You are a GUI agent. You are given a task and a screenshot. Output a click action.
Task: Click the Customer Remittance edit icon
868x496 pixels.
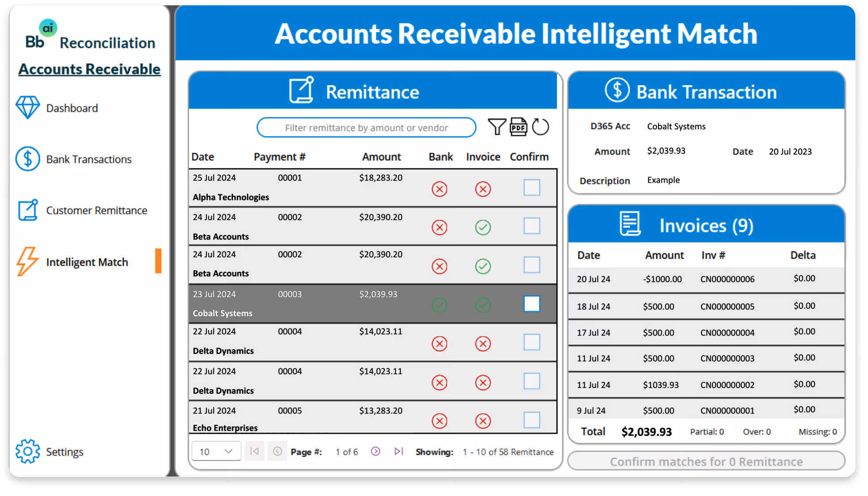pos(27,210)
